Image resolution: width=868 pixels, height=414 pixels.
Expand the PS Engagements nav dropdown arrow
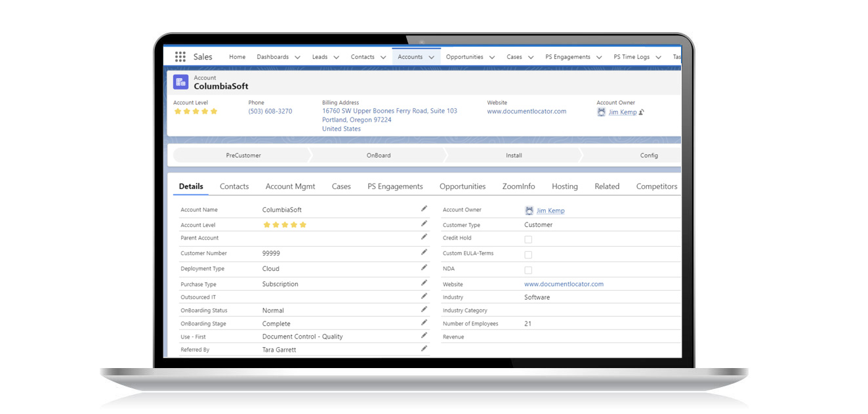click(x=599, y=57)
